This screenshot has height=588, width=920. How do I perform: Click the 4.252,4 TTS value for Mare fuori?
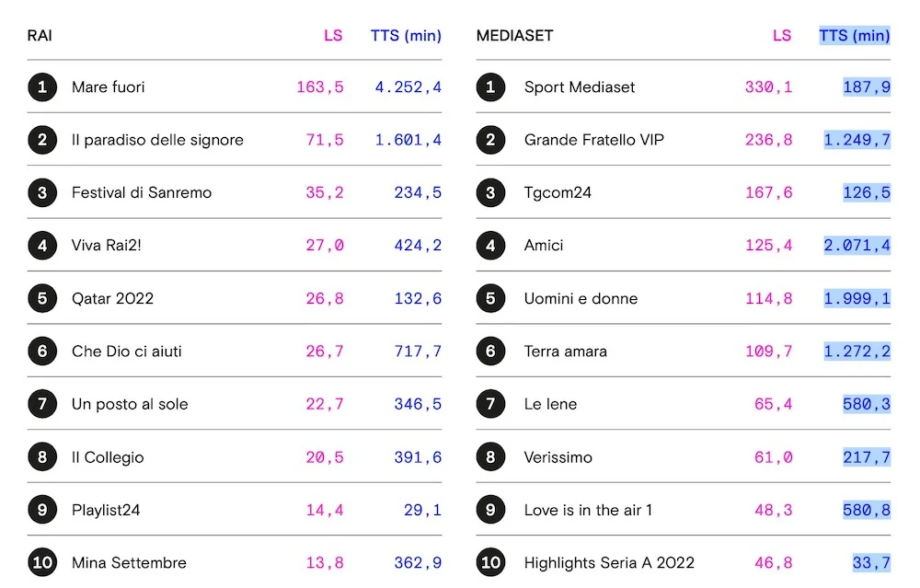pos(408,87)
